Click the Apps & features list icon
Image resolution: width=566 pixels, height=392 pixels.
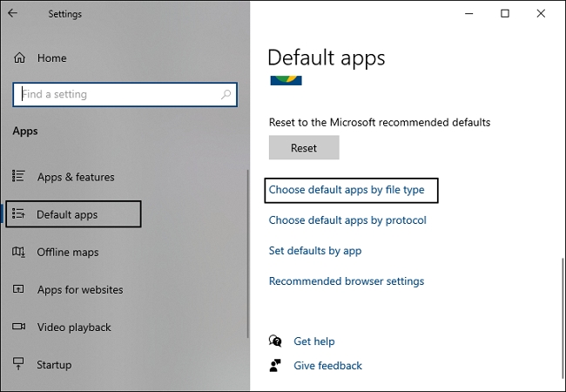coord(18,176)
